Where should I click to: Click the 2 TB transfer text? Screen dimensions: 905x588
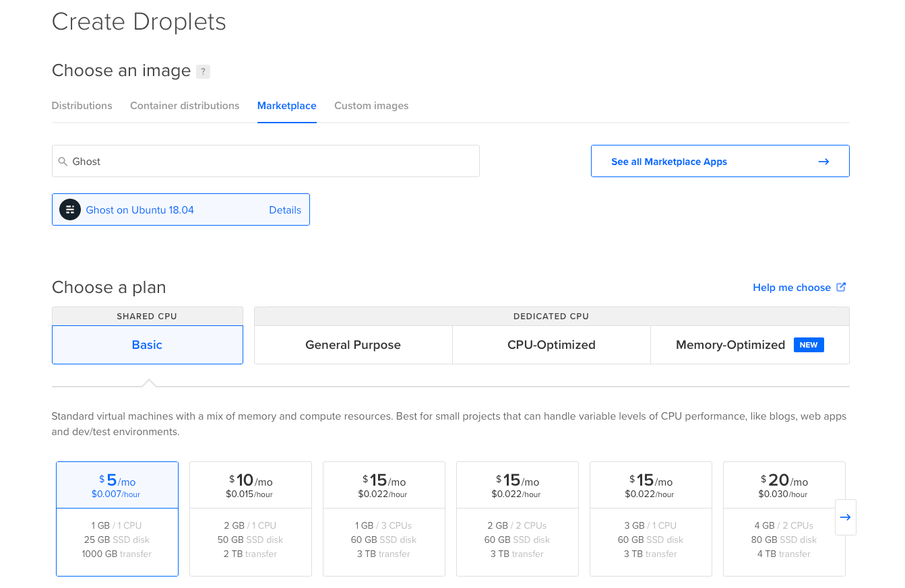251,554
